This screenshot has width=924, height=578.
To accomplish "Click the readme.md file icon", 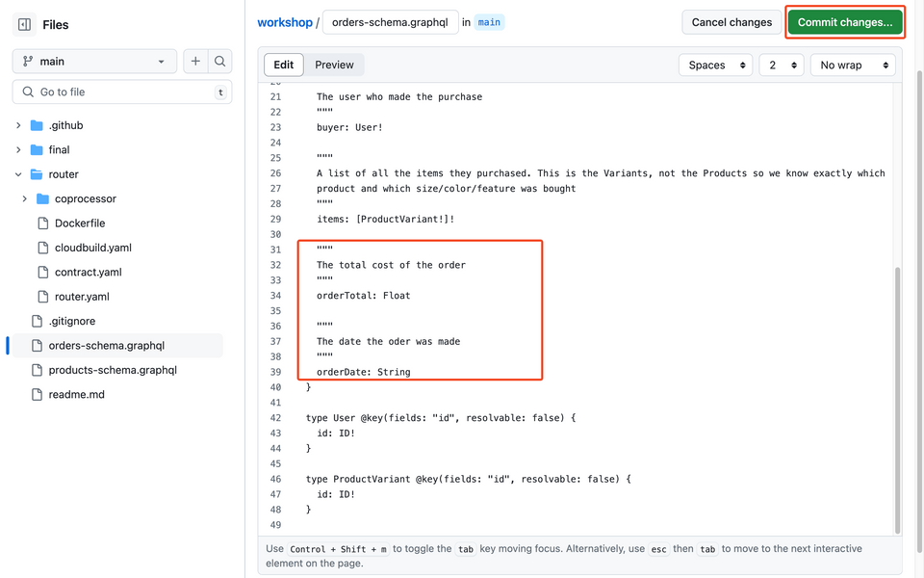I will (x=38, y=395).
